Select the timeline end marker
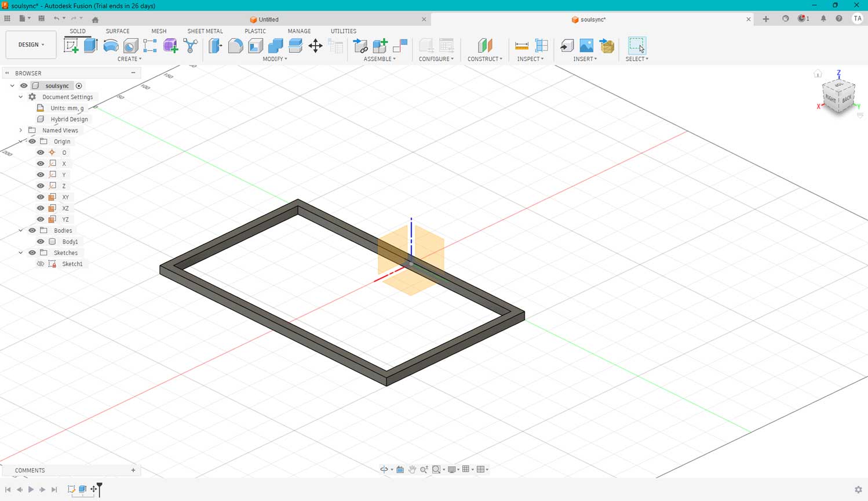 (100, 489)
